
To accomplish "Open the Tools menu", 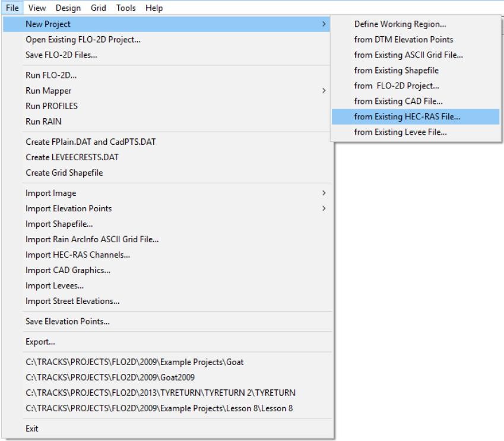I will click(x=125, y=8).
